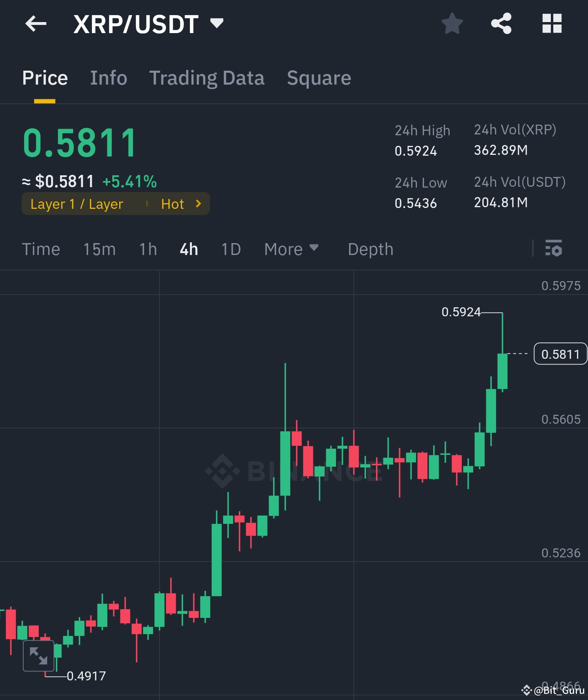Switch to the Square tab

pyautogui.click(x=319, y=78)
